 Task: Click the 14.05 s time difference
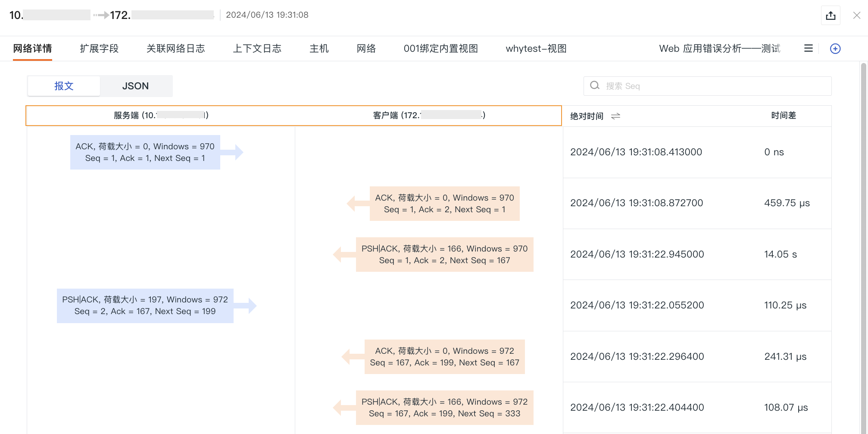pos(781,254)
